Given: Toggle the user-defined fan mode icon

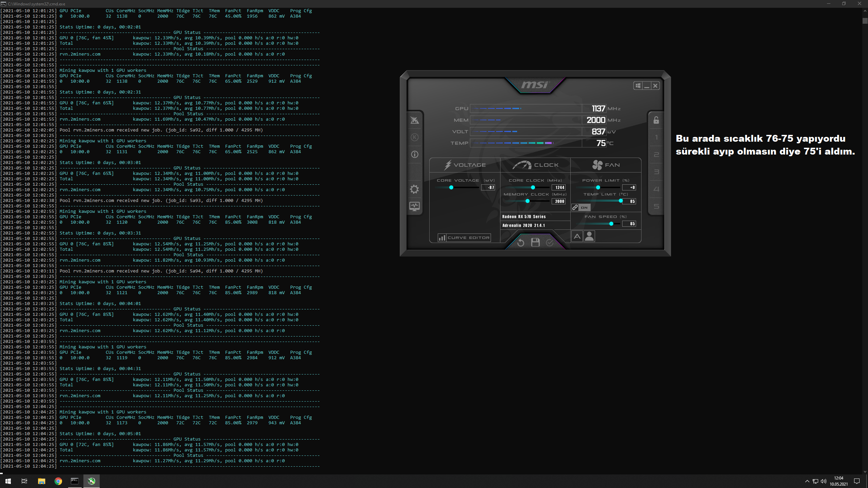Looking at the screenshot, I should pyautogui.click(x=589, y=236).
